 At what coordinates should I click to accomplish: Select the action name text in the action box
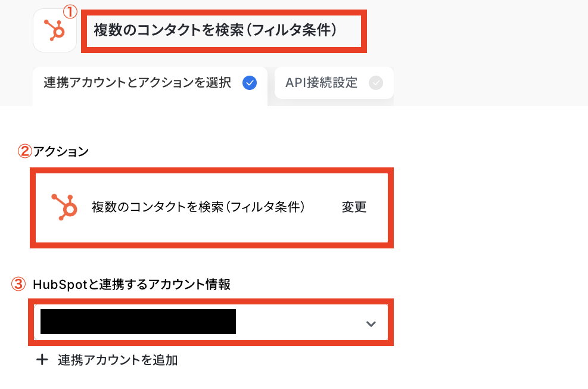pos(198,207)
